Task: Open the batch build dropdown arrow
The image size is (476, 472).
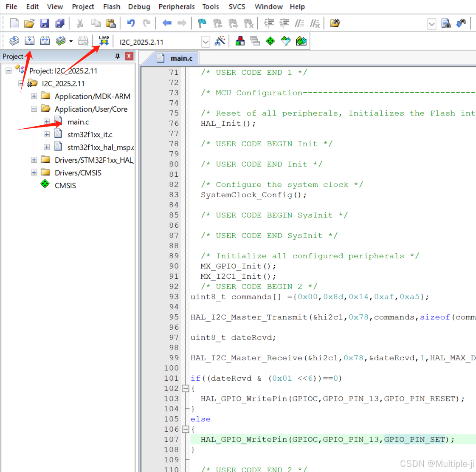Action: click(71, 41)
